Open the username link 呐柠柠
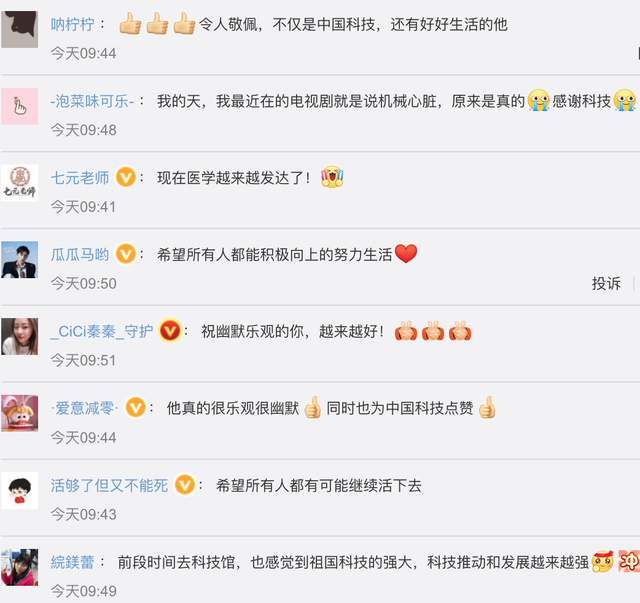Image resolution: width=640 pixels, height=603 pixels. [x=73, y=24]
